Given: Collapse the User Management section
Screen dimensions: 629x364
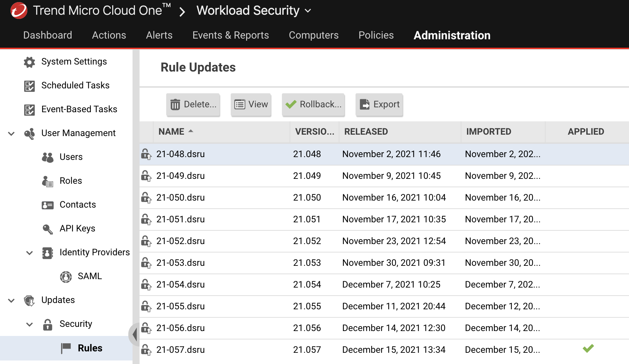Looking at the screenshot, I should coord(12,134).
